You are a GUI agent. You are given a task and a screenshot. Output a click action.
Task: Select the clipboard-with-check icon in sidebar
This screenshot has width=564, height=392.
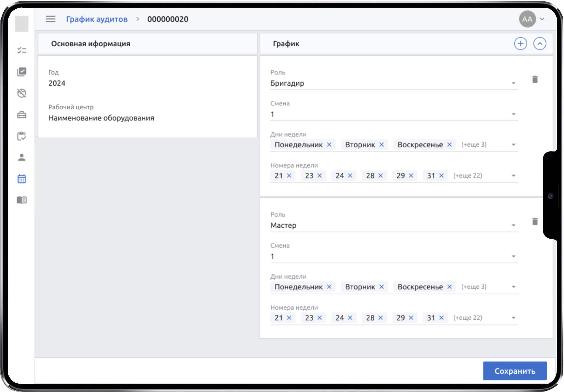click(x=22, y=136)
